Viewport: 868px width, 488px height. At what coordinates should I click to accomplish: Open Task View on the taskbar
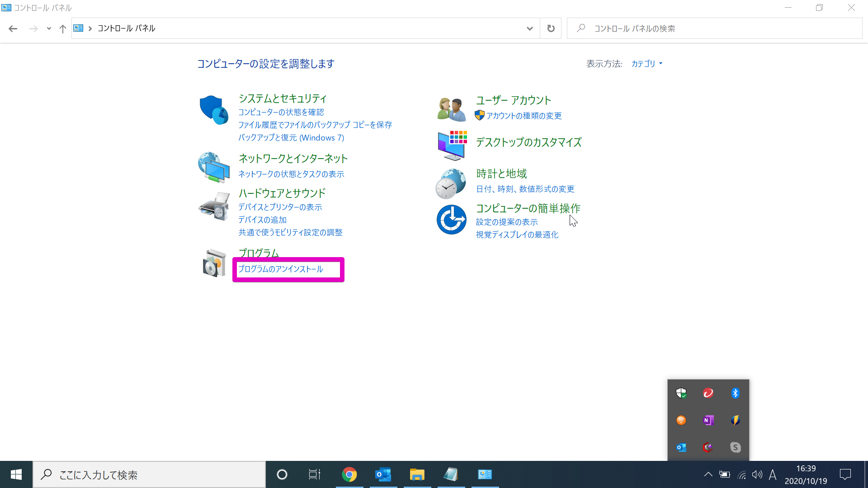pos(315,474)
